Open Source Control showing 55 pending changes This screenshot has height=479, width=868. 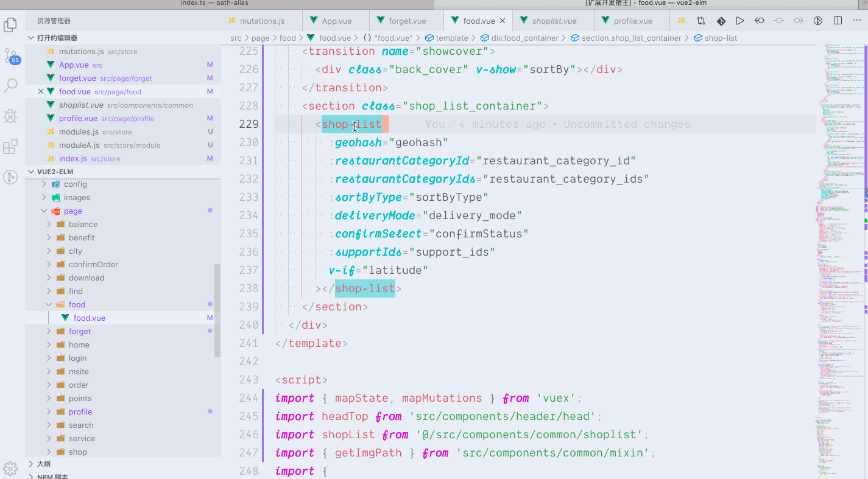pyautogui.click(x=10, y=55)
